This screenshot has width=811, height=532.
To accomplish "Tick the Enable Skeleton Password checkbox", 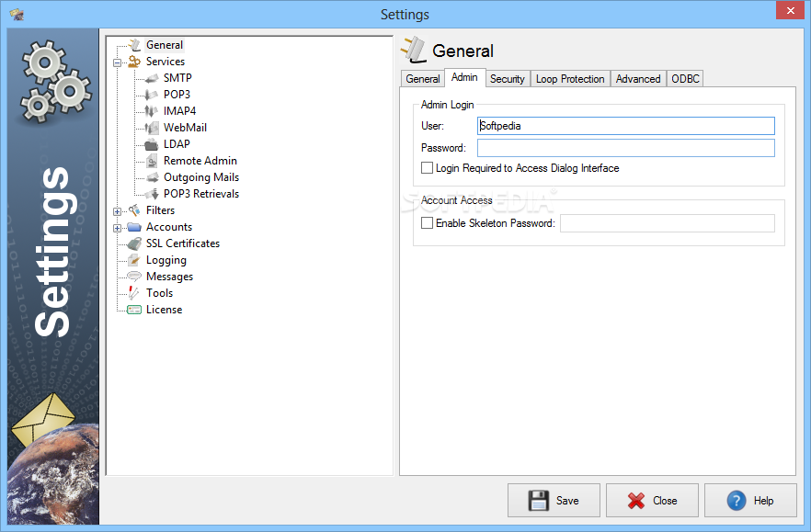I will pyautogui.click(x=427, y=223).
